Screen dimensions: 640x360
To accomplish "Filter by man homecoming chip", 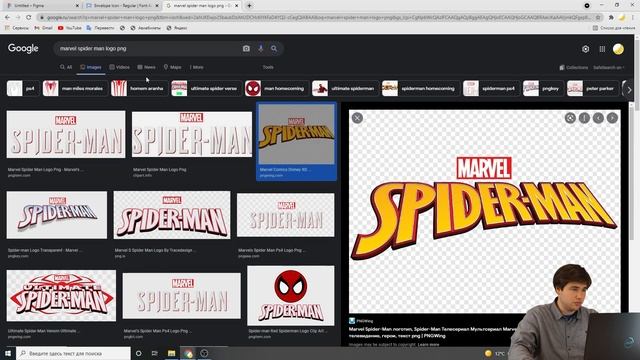I will 276,89.
